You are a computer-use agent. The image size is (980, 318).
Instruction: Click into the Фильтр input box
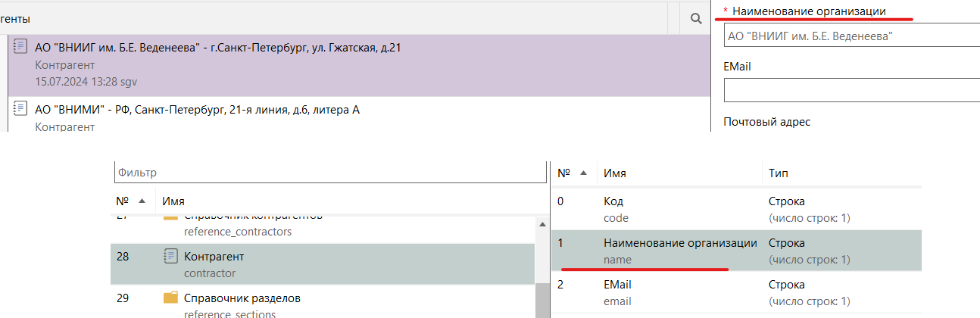[x=330, y=173]
